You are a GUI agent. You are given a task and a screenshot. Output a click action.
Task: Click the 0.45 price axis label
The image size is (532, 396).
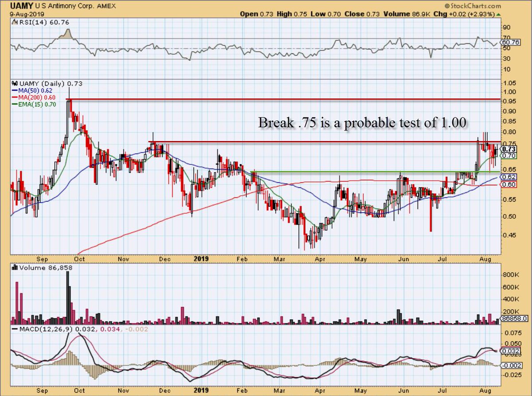tap(509, 235)
